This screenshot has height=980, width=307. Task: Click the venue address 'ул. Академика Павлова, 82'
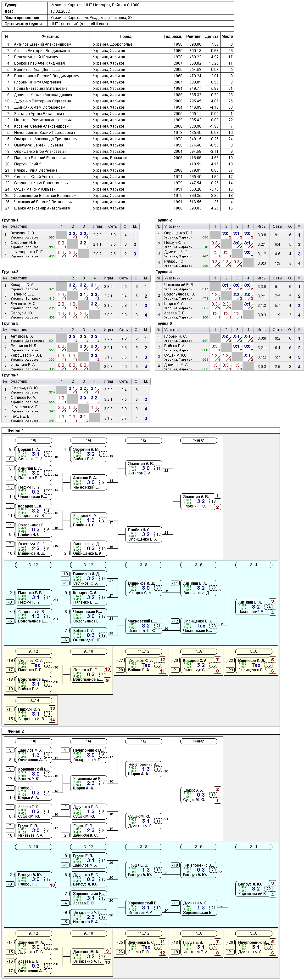108,18
